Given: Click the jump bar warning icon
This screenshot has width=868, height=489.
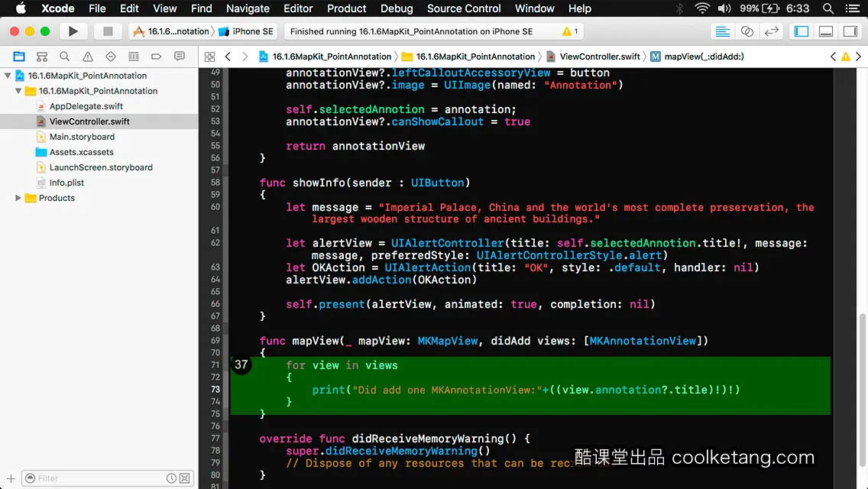Looking at the screenshot, I should pyautogui.click(x=846, y=57).
